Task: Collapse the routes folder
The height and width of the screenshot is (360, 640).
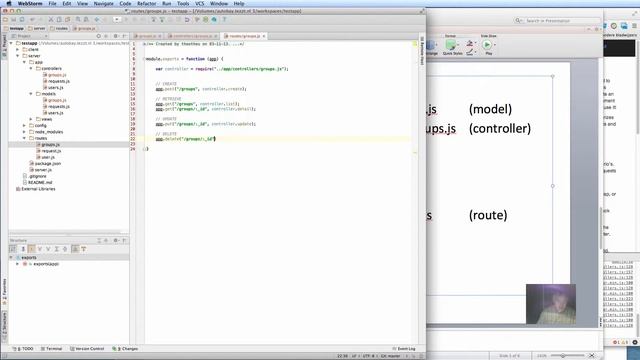Action: pos(24,138)
